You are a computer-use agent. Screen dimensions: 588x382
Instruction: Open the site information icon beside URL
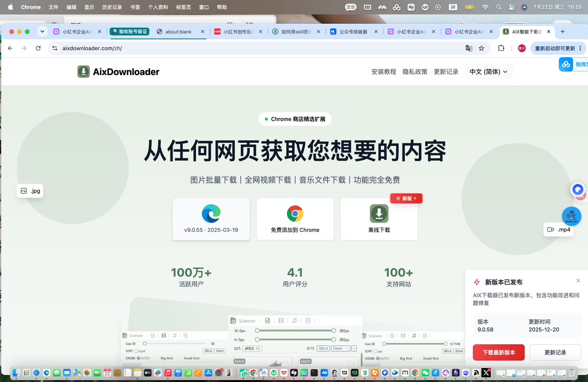point(55,48)
